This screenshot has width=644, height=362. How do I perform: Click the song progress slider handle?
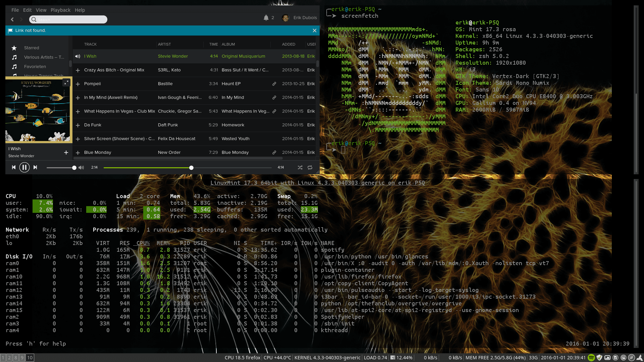[x=191, y=168]
